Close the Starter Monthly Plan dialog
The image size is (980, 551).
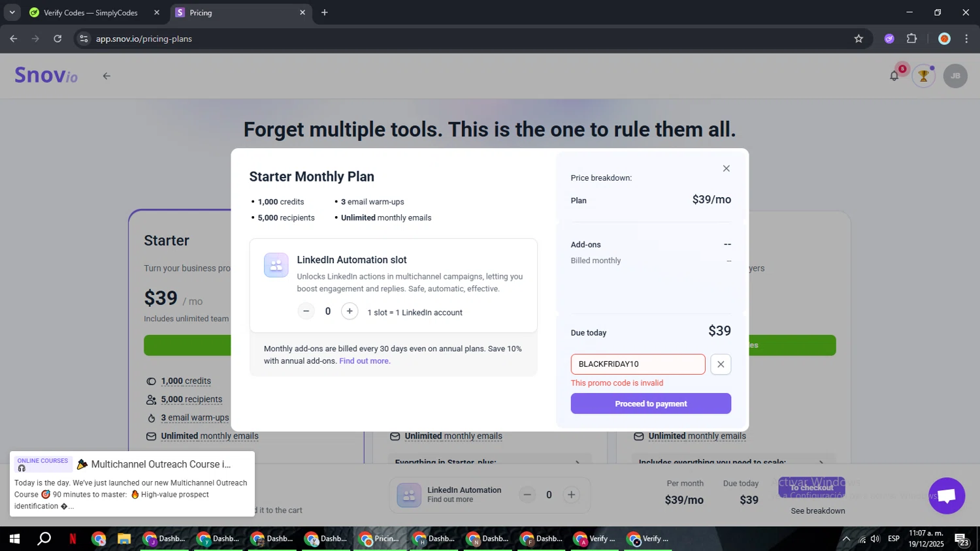click(726, 168)
